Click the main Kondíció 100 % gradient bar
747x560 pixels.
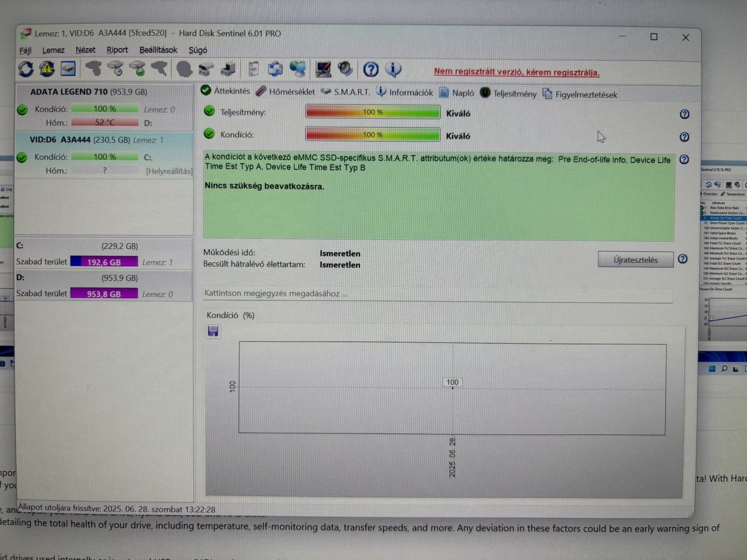[x=373, y=134]
